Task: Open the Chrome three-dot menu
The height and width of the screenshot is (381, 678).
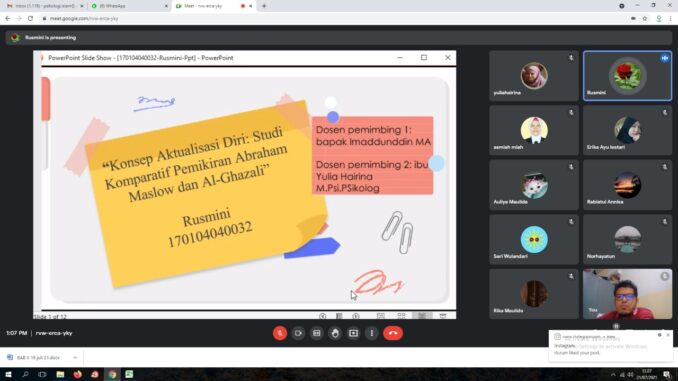Action: [671, 19]
